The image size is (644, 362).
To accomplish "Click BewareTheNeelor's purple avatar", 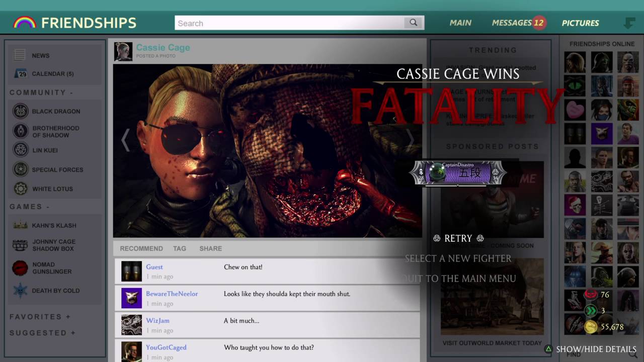I will point(131,298).
